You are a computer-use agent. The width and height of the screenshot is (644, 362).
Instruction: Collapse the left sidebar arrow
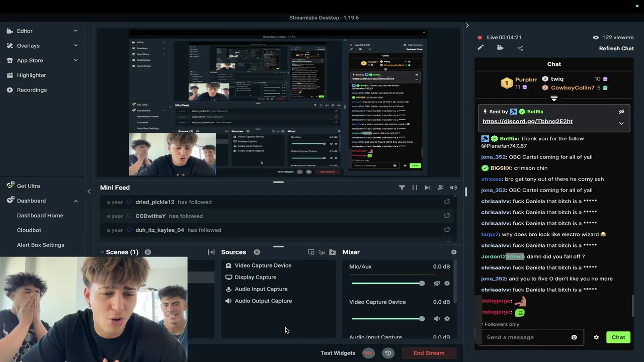[89, 191]
